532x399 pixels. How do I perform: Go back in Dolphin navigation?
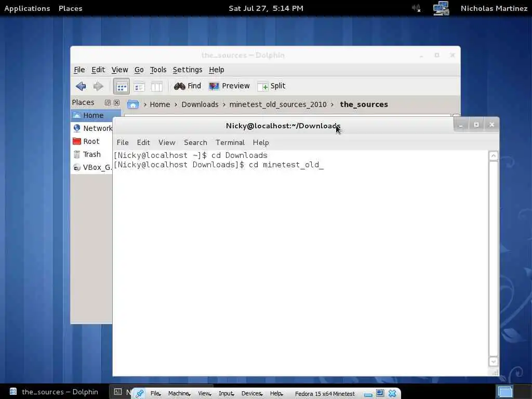point(81,86)
